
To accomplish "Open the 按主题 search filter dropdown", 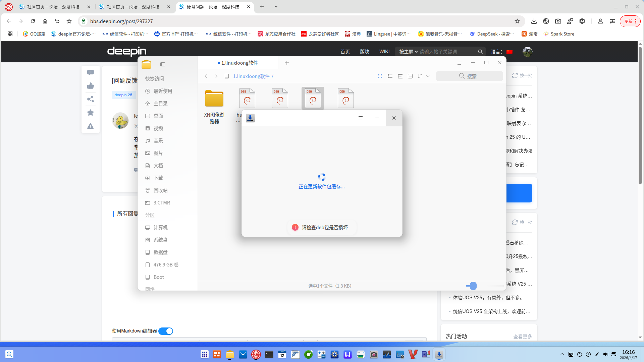I will (409, 51).
